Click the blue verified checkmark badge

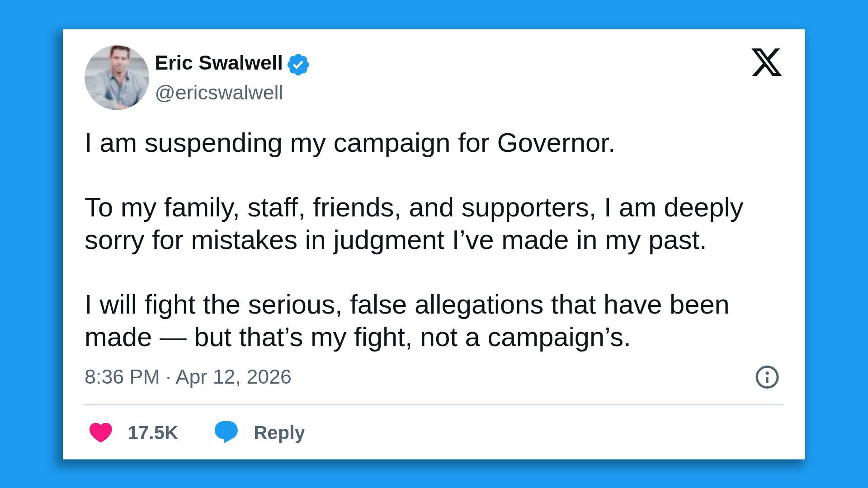[x=298, y=64]
